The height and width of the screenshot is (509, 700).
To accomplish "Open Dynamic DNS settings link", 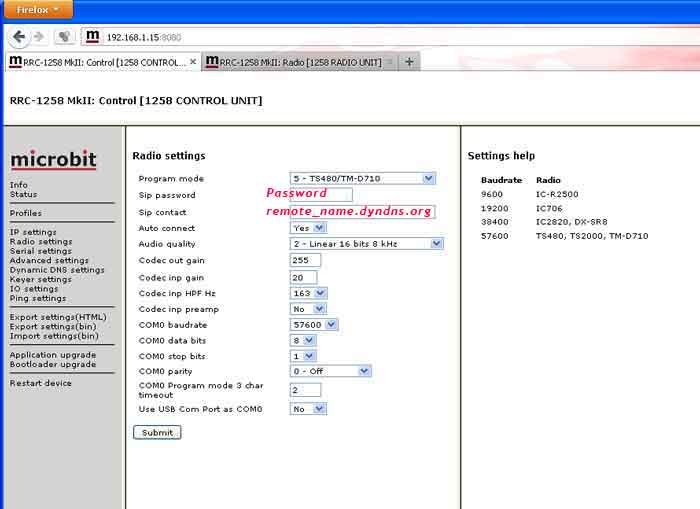I will (x=57, y=270).
